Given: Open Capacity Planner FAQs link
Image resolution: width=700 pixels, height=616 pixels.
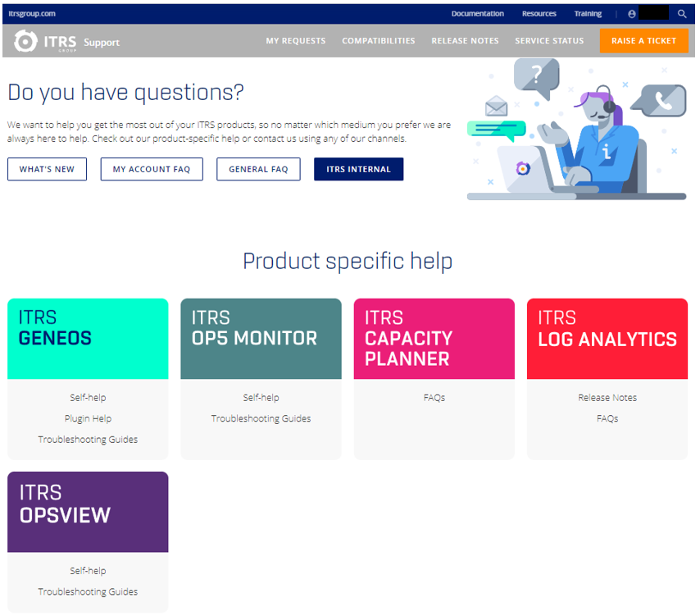Looking at the screenshot, I should (x=434, y=398).
